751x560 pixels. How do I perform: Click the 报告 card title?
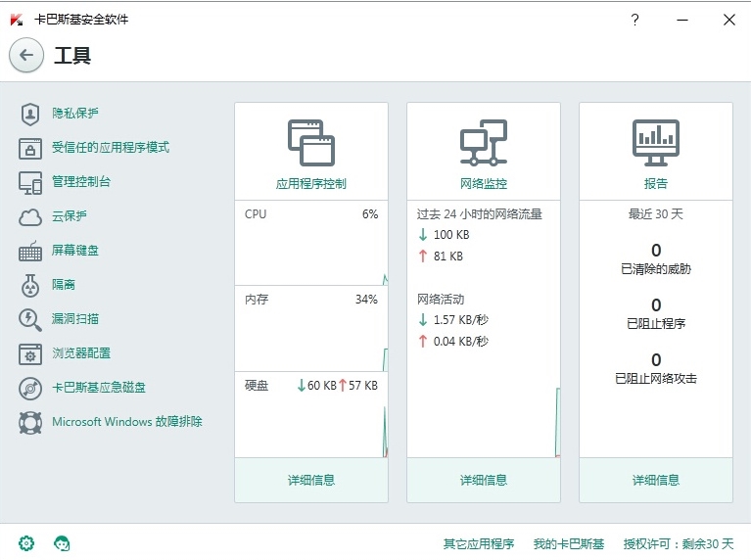click(656, 183)
